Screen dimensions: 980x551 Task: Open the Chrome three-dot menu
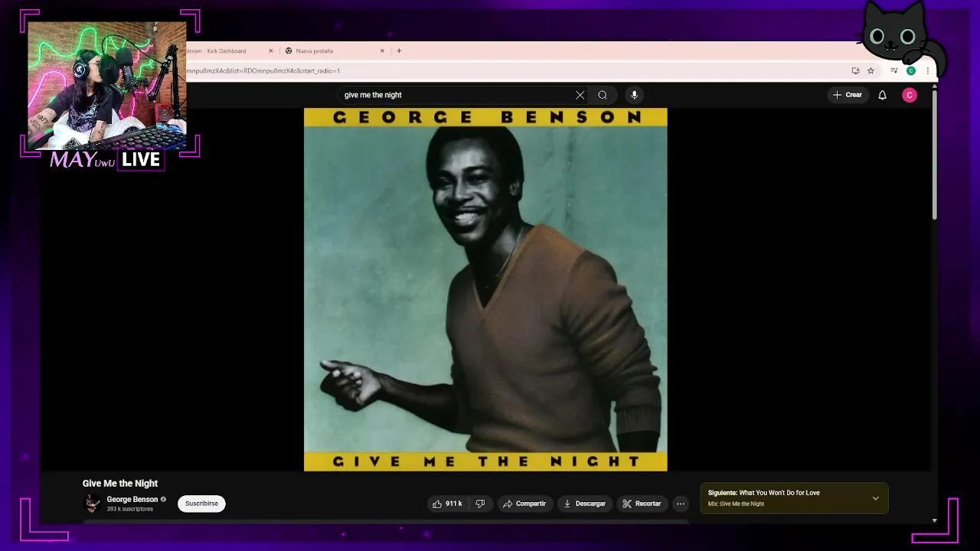point(927,70)
